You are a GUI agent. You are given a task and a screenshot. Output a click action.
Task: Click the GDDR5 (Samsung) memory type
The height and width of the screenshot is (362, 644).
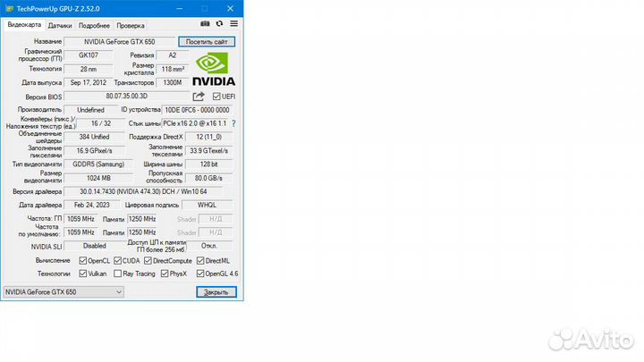tap(98, 164)
